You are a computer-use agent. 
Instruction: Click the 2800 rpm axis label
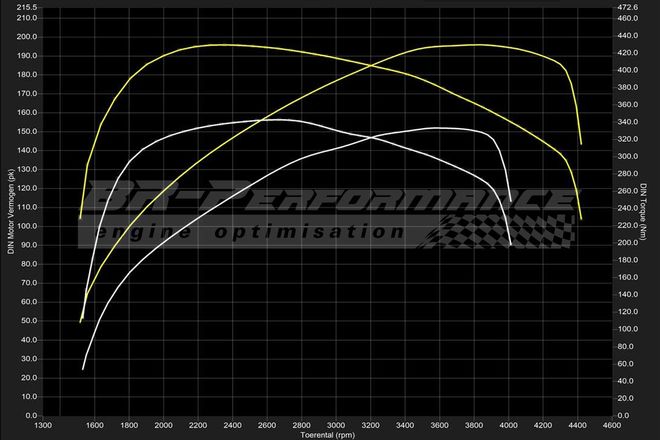tap(301, 426)
